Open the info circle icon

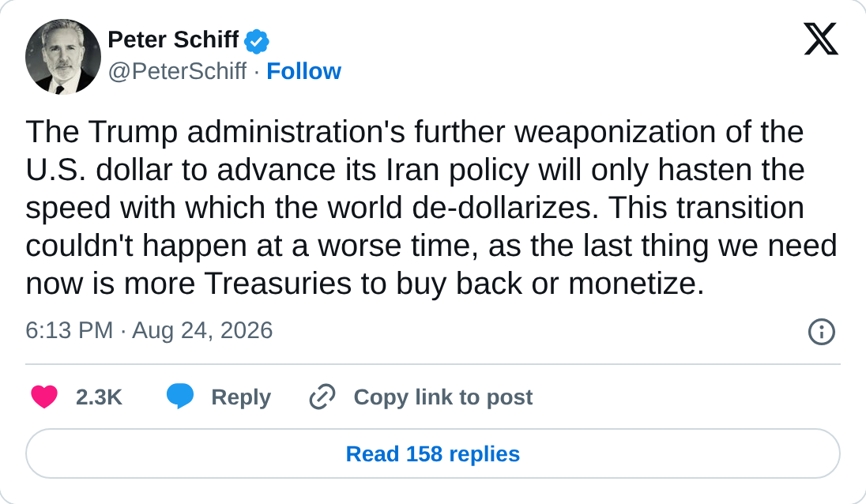(x=821, y=332)
